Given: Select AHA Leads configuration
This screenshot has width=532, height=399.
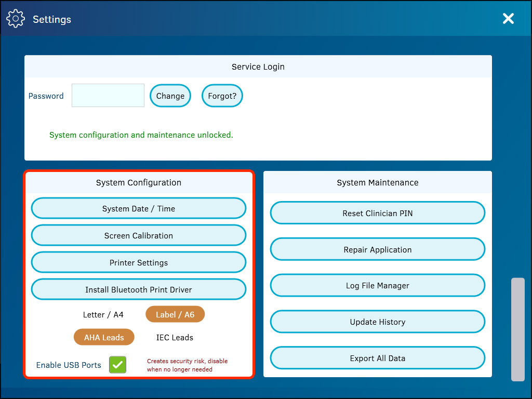Looking at the screenshot, I should (104, 337).
